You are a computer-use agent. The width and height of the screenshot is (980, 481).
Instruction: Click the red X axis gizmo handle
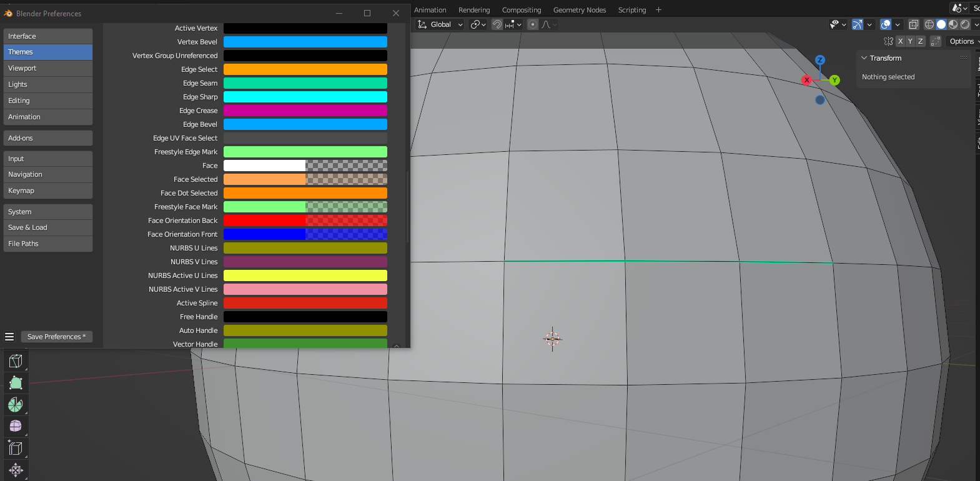pos(807,80)
